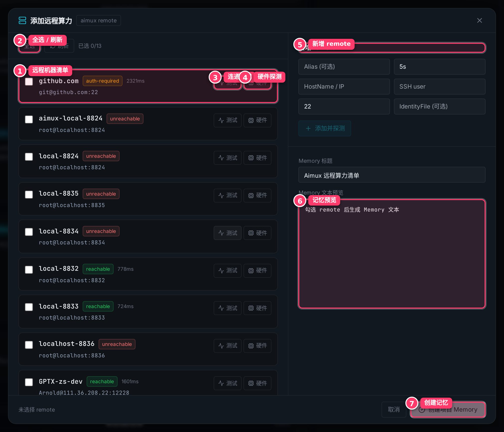The image size is (504, 432).
Task: Click the SSH user input field
Action: (x=440, y=87)
